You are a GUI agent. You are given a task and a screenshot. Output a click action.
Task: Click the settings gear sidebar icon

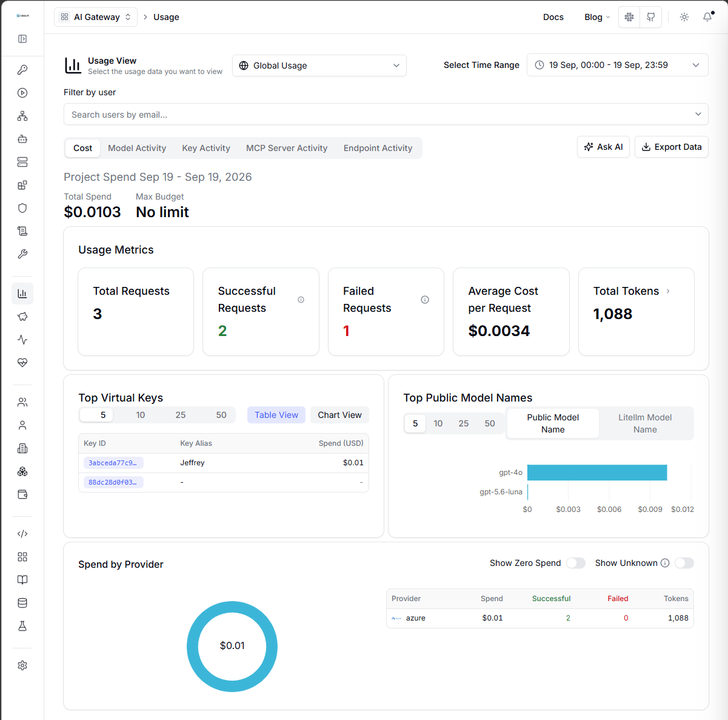[22, 665]
